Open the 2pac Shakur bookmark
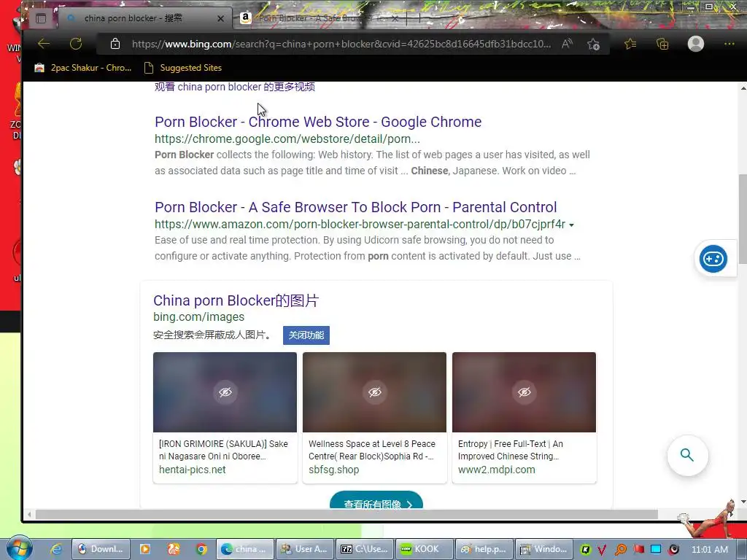 (x=83, y=68)
